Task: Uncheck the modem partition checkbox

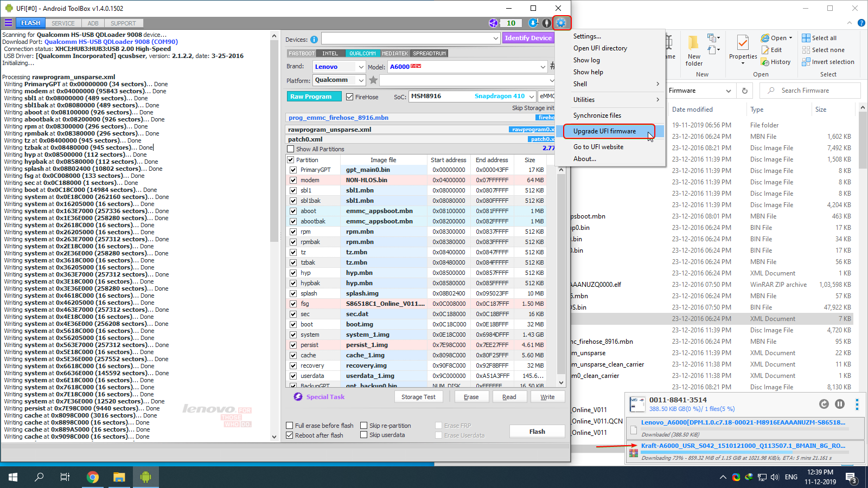Action: tap(293, 180)
